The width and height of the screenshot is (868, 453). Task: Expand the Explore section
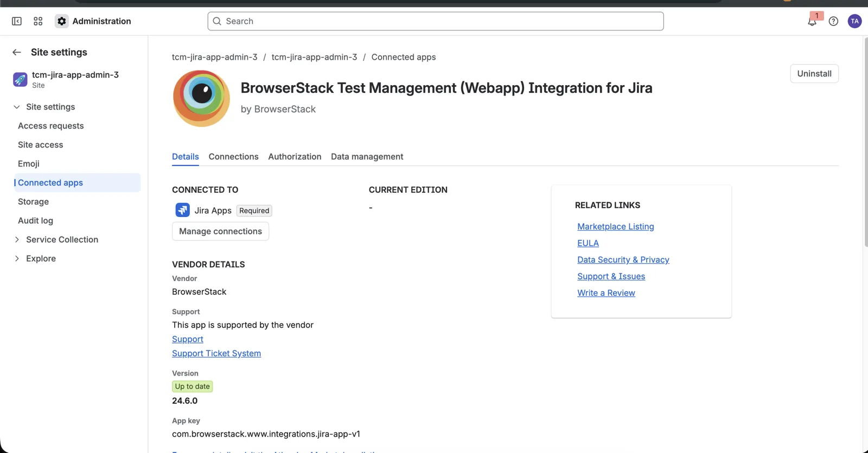(17, 259)
